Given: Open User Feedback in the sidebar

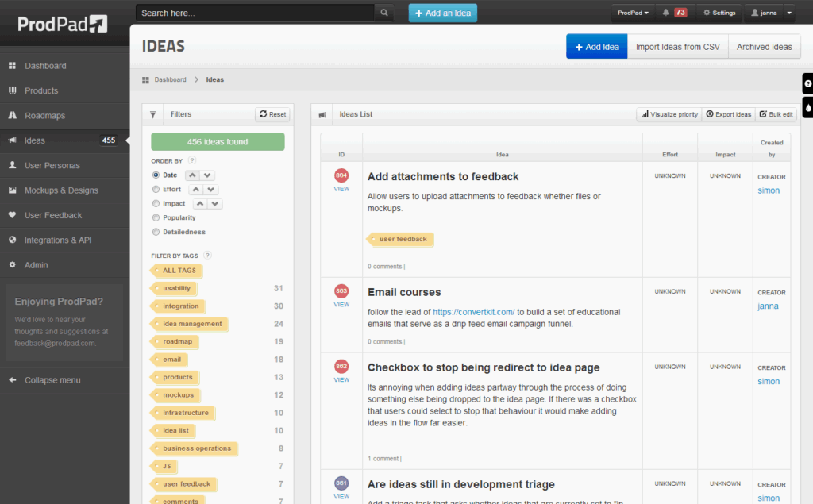Looking at the screenshot, I should (65, 215).
